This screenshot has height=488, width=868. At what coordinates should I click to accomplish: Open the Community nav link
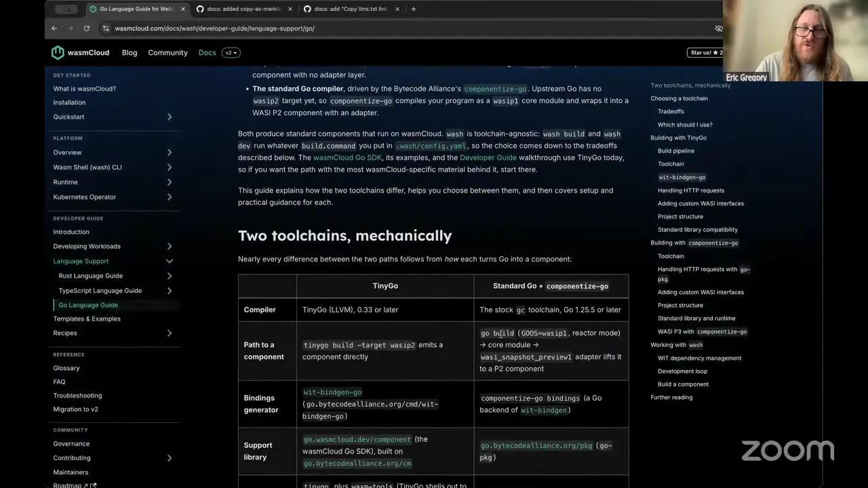(167, 53)
